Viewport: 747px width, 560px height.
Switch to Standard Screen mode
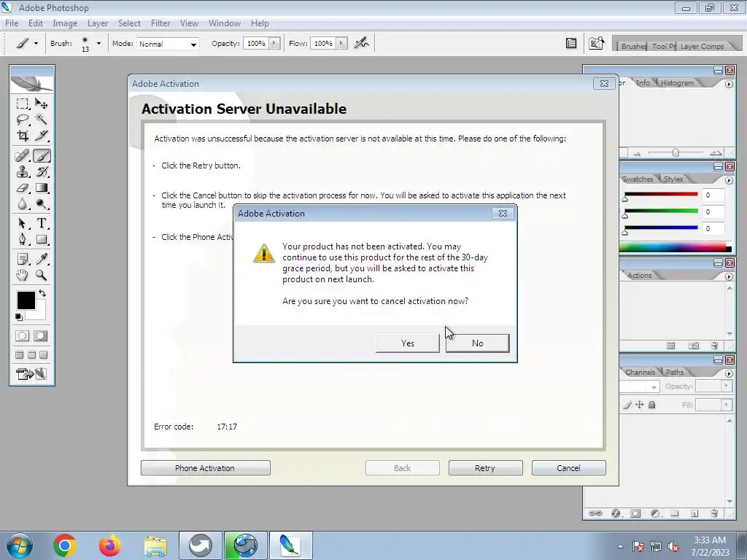click(x=20, y=355)
